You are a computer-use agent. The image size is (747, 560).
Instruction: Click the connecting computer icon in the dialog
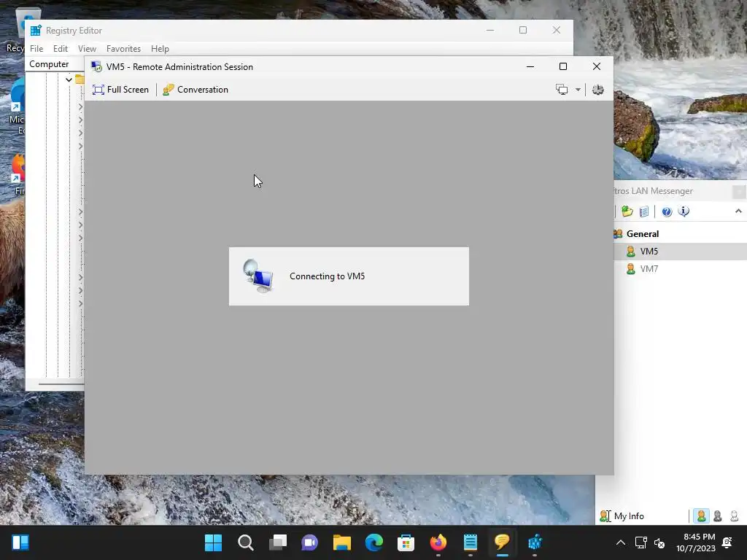[x=258, y=276]
